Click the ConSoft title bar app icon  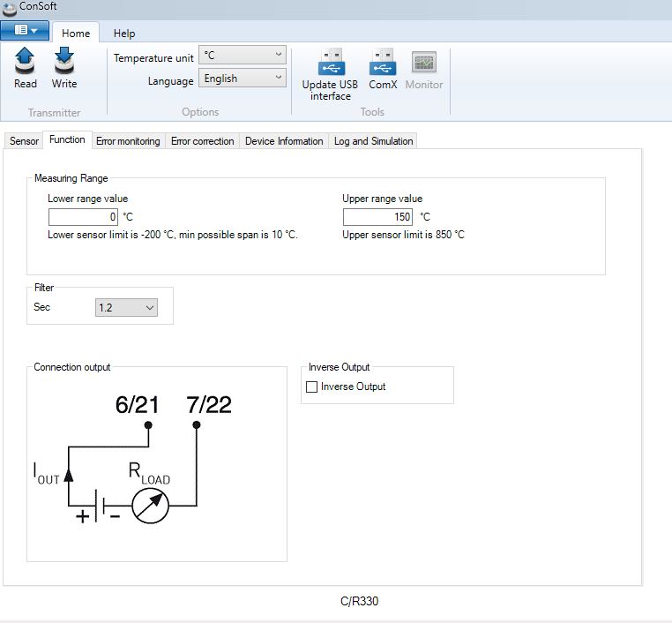[x=9, y=8]
